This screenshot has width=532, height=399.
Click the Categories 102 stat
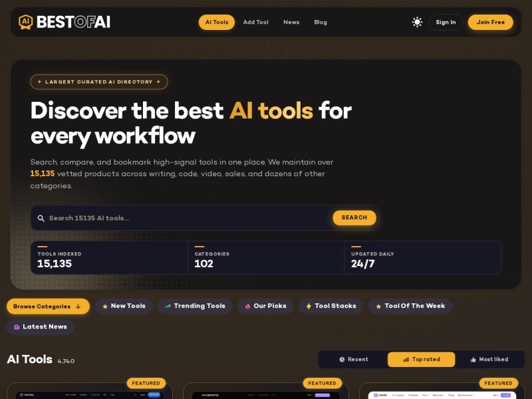(x=265, y=257)
